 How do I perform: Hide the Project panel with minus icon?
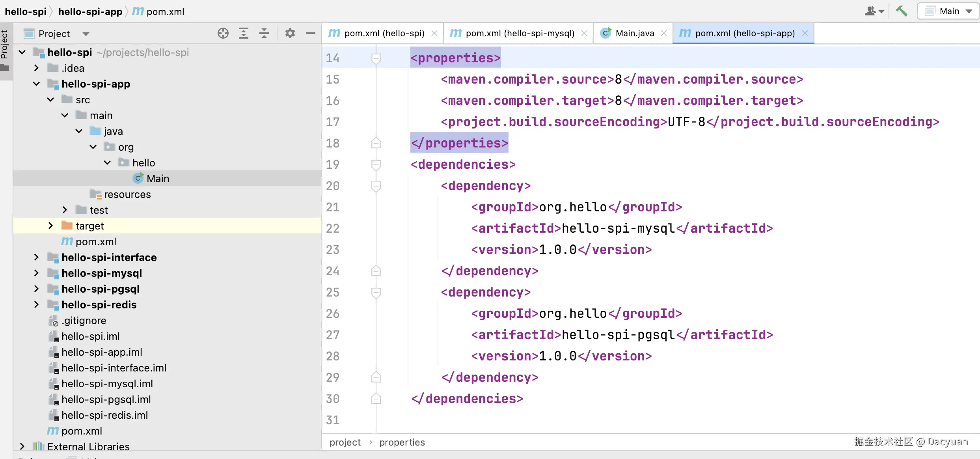pos(311,34)
